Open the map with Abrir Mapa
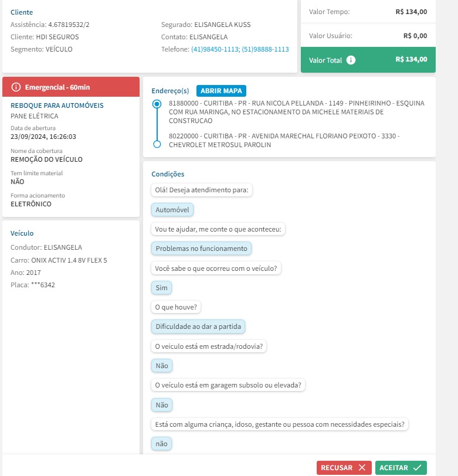This screenshot has height=476, width=458. pyautogui.click(x=222, y=91)
